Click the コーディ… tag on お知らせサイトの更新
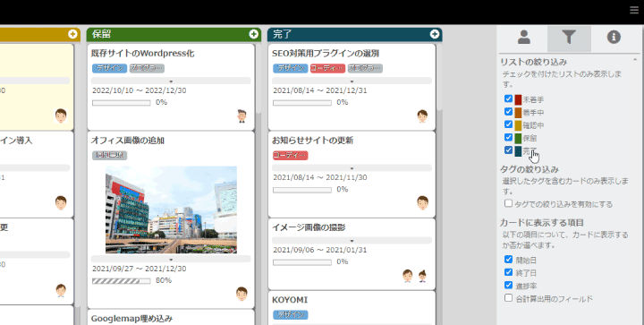The image size is (644, 325). click(x=291, y=155)
